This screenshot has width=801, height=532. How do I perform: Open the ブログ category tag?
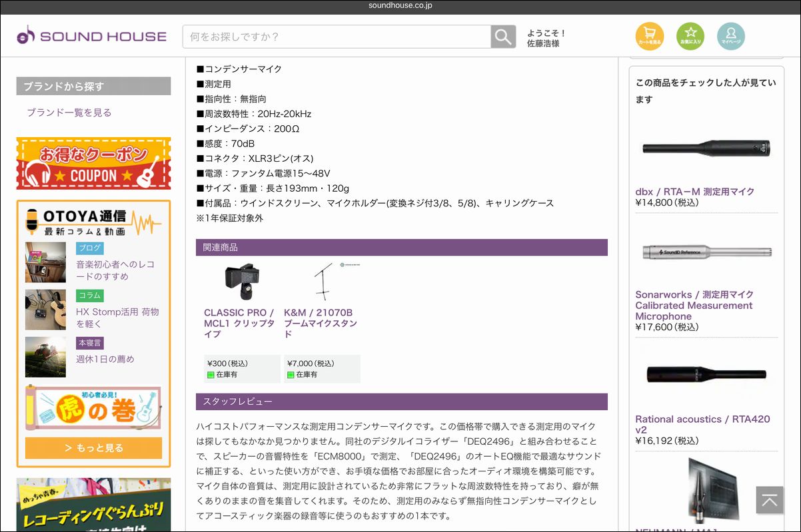[90, 248]
